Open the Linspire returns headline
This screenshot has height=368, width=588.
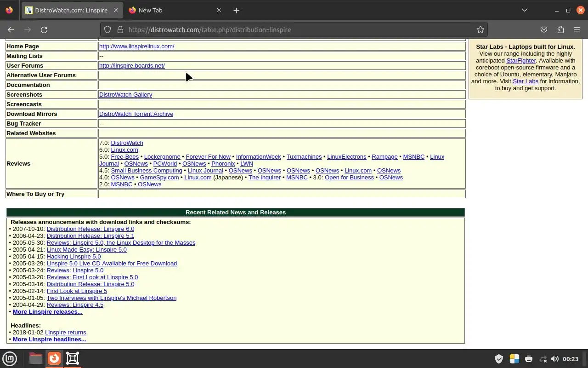click(65, 333)
